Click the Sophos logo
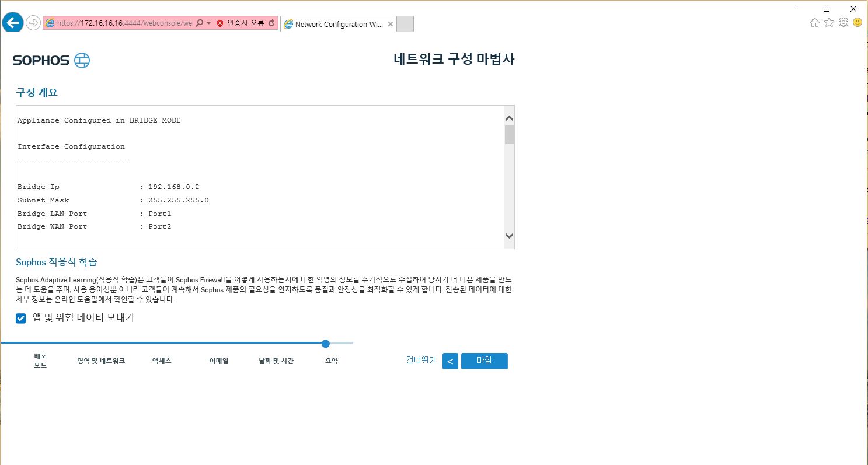This screenshot has height=465, width=868. pyautogui.click(x=51, y=60)
